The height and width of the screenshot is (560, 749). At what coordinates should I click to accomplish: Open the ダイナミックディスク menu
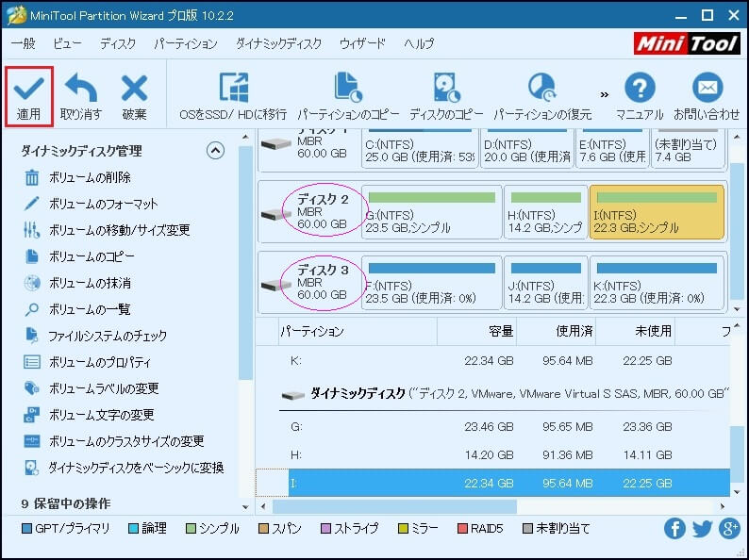pyautogui.click(x=278, y=43)
